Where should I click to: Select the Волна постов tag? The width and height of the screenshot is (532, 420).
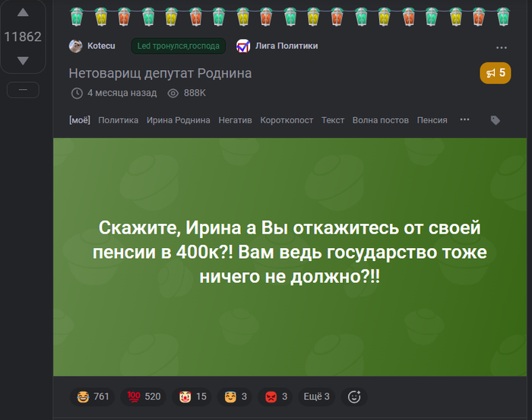[x=380, y=120]
